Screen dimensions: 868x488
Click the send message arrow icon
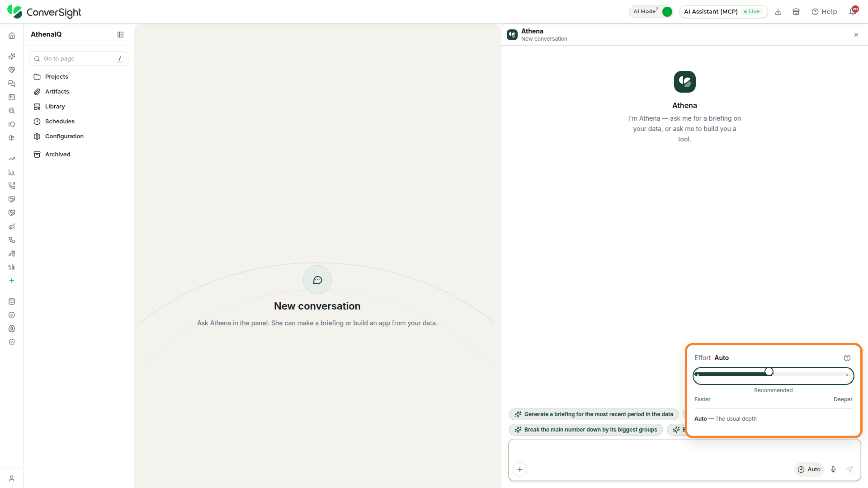[849, 469]
